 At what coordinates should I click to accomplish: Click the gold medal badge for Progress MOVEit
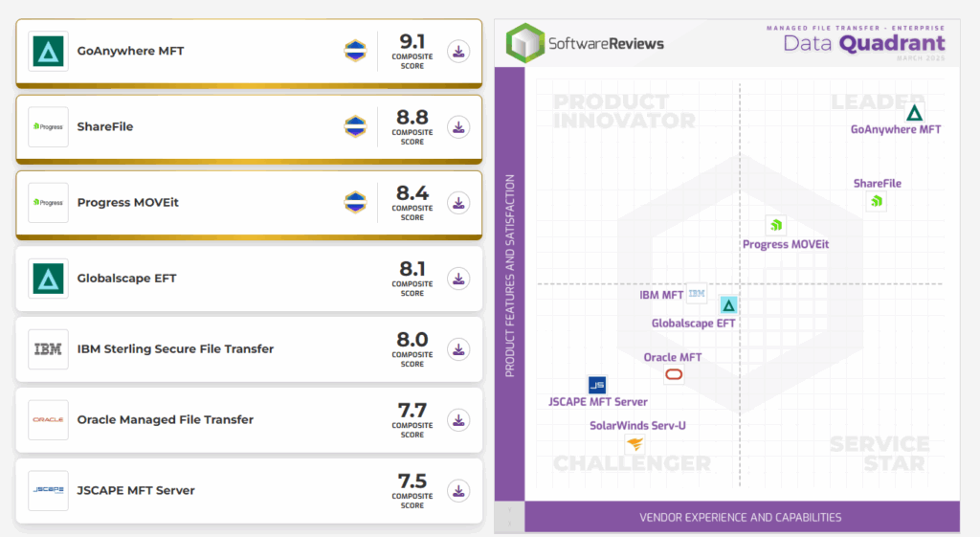(x=355, y=202)
